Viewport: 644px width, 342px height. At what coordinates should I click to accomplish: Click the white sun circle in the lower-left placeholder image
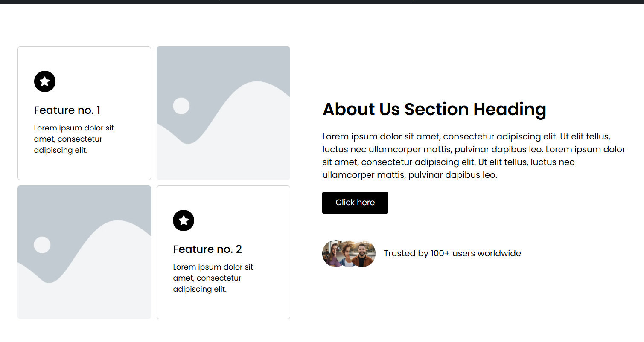coord(42,245)
